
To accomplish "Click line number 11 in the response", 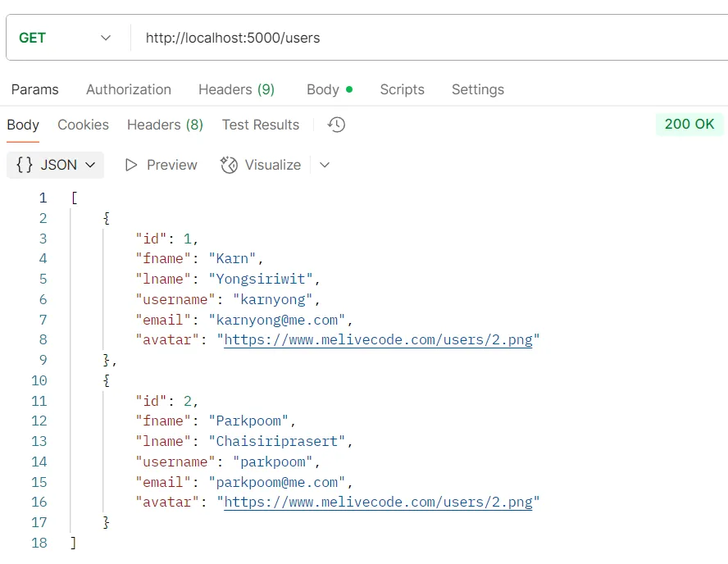I will [x=38, y=400].
